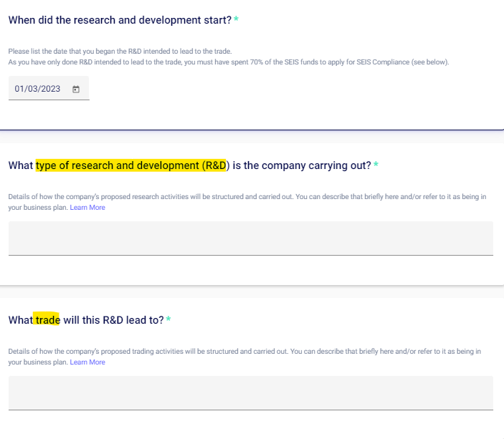Click the 01/03/2023 start date field
Image resolution: width=504 pixels, height=439 pixels.
[49, 88]
